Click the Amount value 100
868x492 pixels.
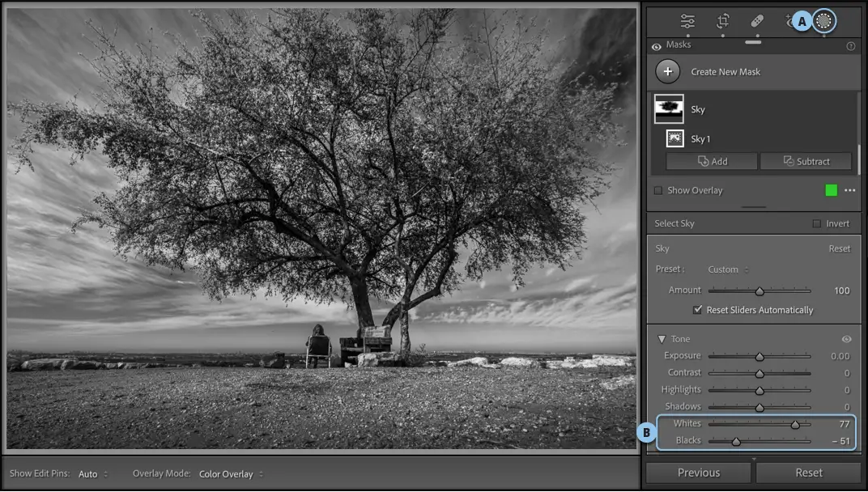point(841,291)
